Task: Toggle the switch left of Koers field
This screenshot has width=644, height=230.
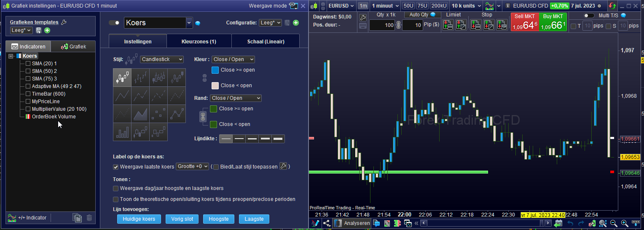Action: (114, 23)
